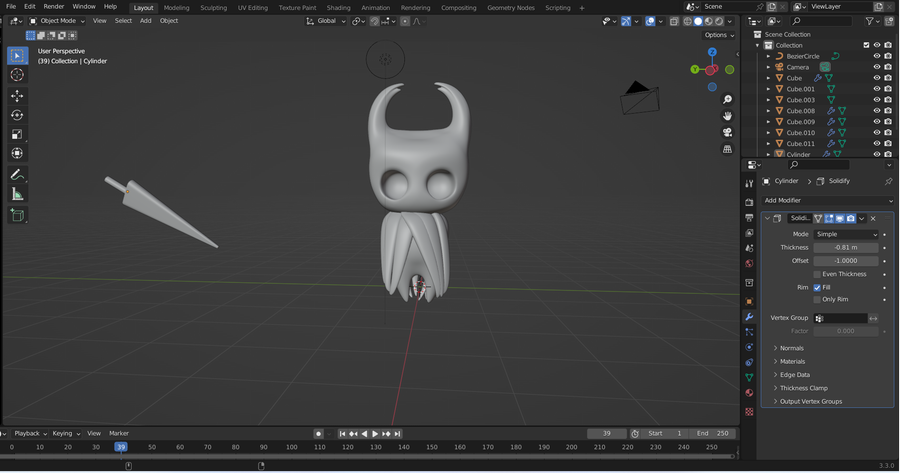
Task: Switch orthographic/perspective grid icon
Action: click(x=727, y=149)
